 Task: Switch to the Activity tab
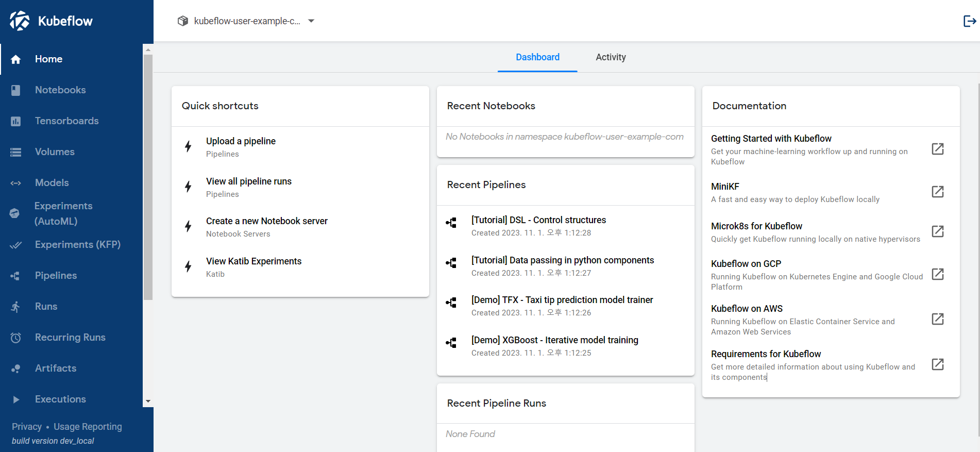[611, 57]
